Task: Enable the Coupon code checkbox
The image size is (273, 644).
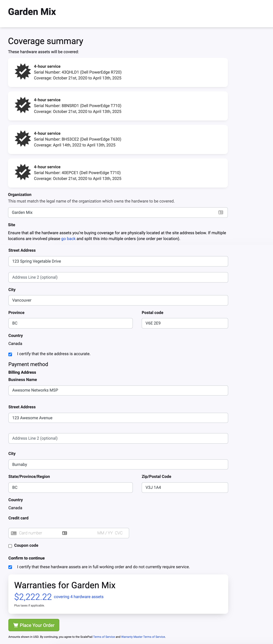Action: 10,546
